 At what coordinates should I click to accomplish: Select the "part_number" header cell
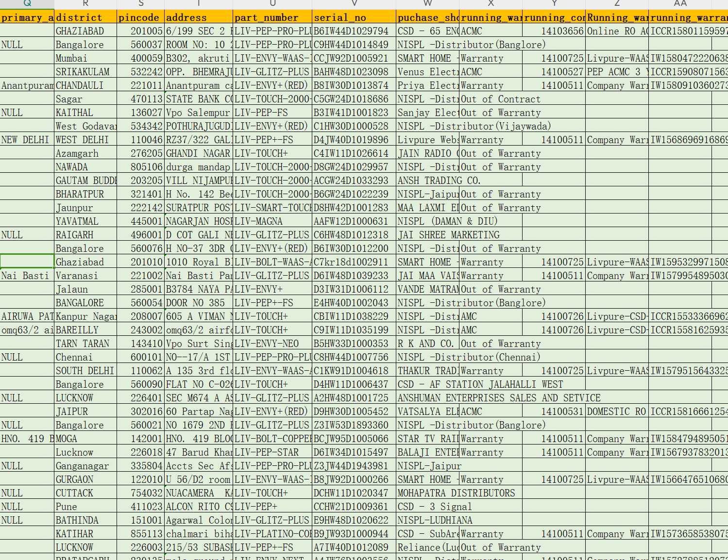click(x=272, y=17)
